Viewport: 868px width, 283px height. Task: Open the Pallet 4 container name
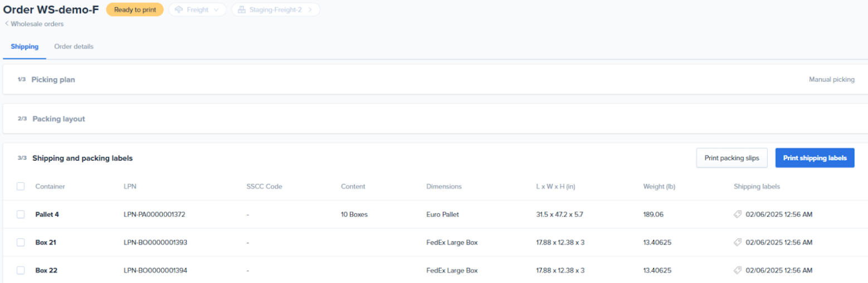click(x=47, y=214)
